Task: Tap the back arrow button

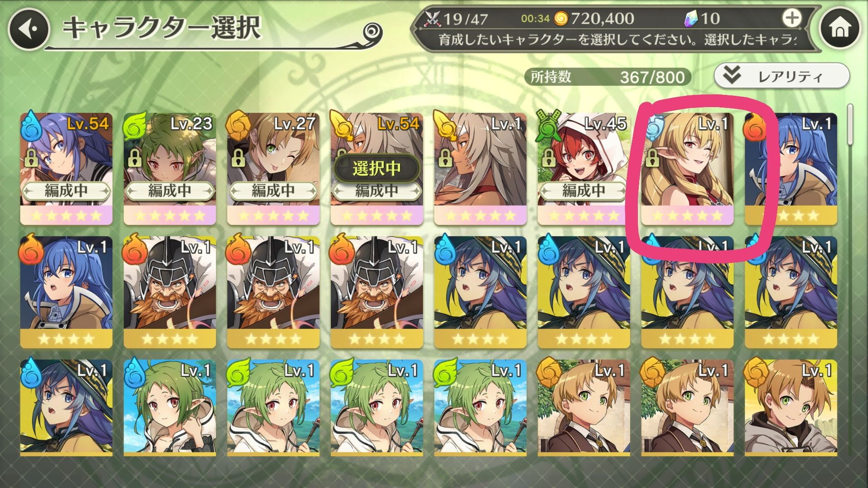Action: (28, 29)
